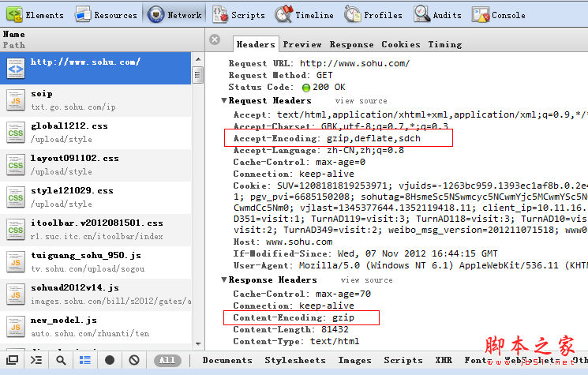Open the Profiles panel
The width and height of the screenshot is (588, 375).
(x=373, y=15)
